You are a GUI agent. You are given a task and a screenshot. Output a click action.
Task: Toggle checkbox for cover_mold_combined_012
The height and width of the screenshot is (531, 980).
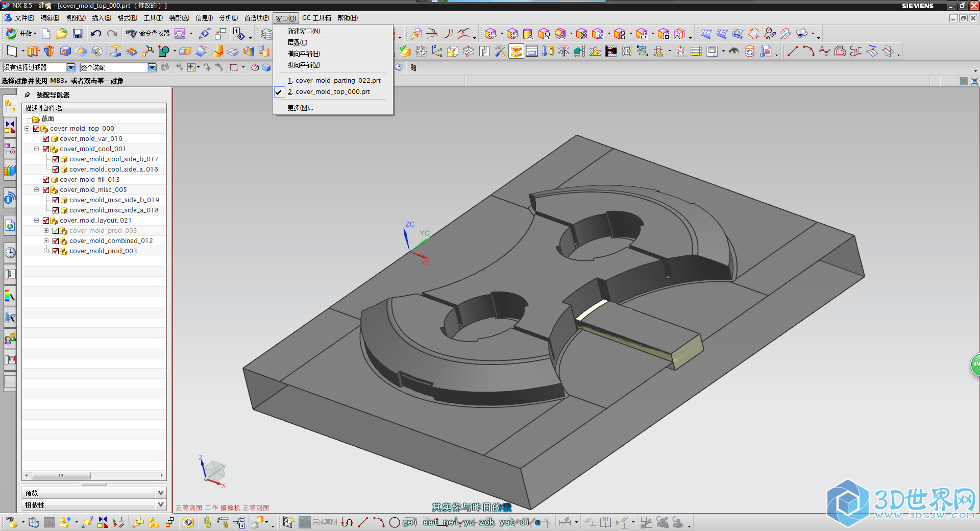pos(56,241)
